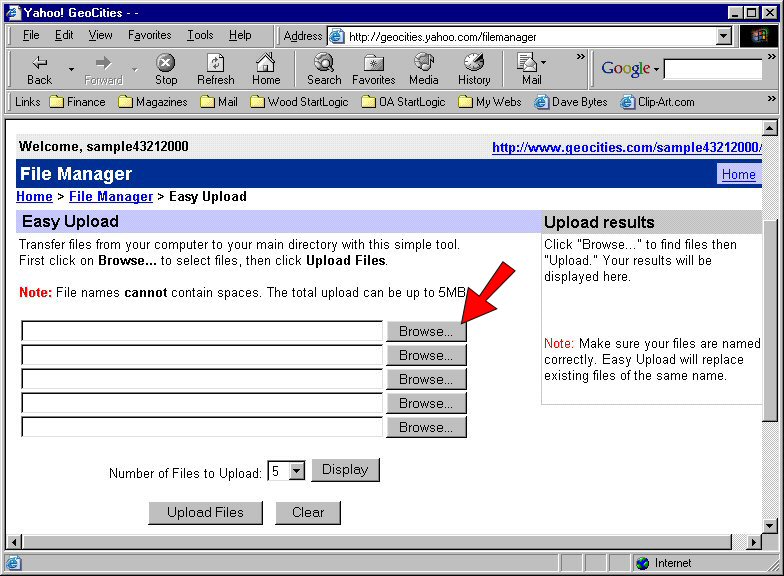Click the fifth Browse... button
This screenshot has width=784, height=576.
(426, 428)
